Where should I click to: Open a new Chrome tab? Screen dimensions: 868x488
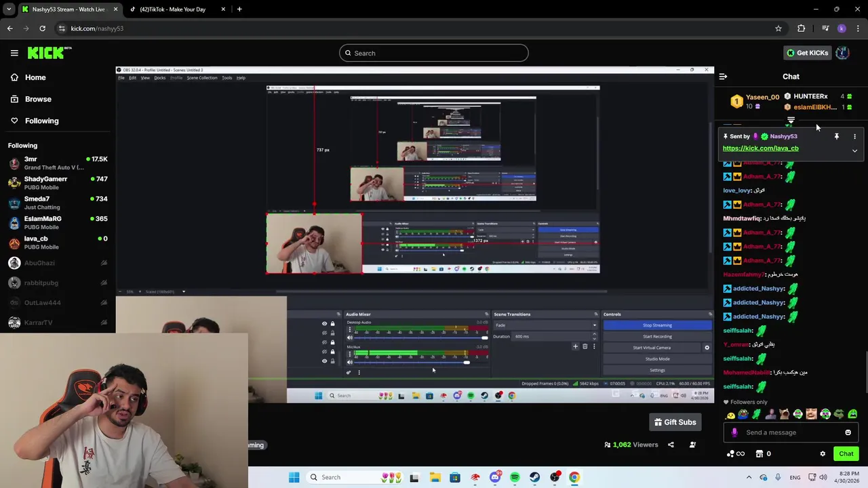pos(239,9)
